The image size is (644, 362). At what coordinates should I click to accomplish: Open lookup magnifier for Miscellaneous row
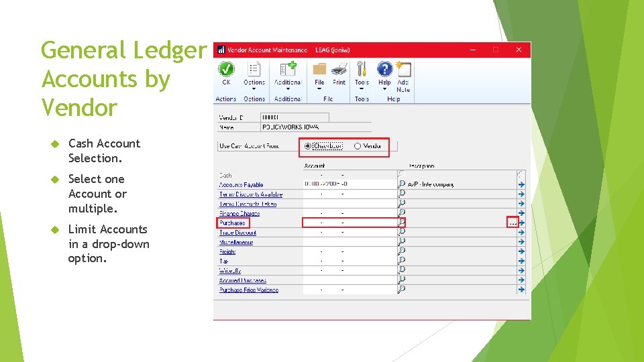[401, 241]
